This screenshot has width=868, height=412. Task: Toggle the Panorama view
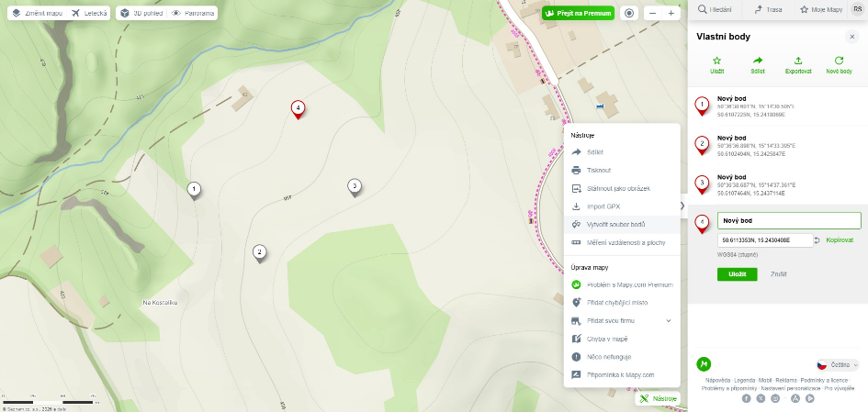[193, 13]
